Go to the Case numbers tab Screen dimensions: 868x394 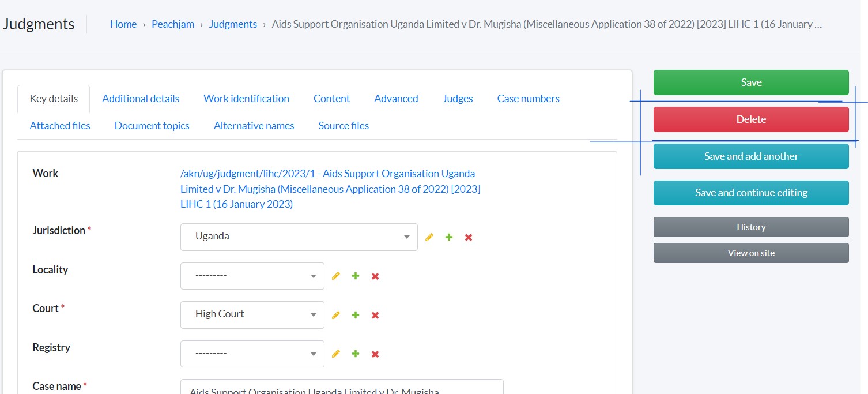click(528, 99)
